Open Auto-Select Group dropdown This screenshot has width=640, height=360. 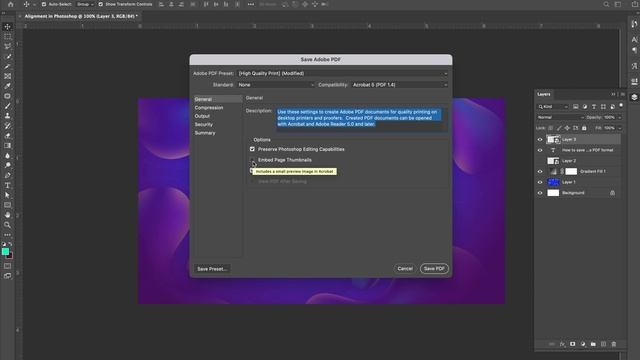tap(85, 4)
